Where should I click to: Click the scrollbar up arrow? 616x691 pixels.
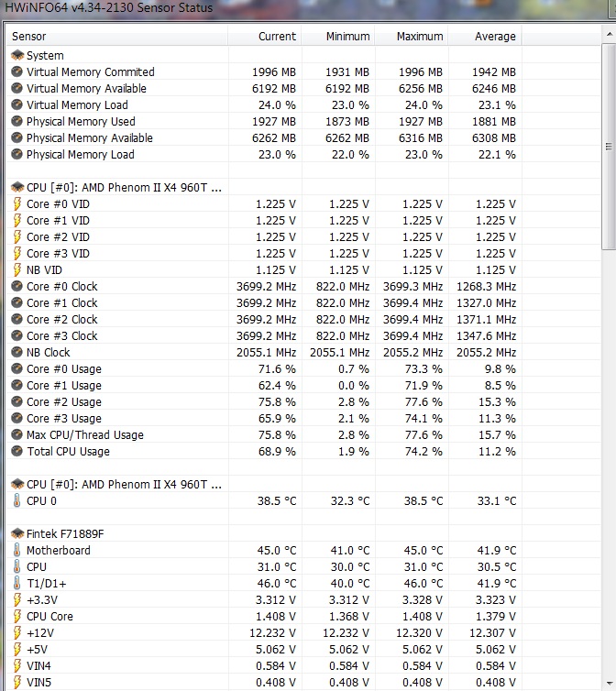click(x=609, y=35)
